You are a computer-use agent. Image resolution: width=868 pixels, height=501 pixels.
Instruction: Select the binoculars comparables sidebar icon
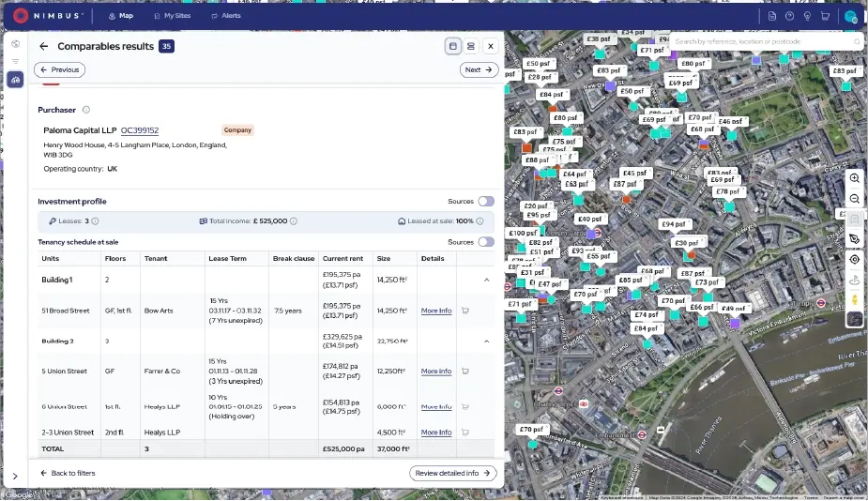pos(16,80)
